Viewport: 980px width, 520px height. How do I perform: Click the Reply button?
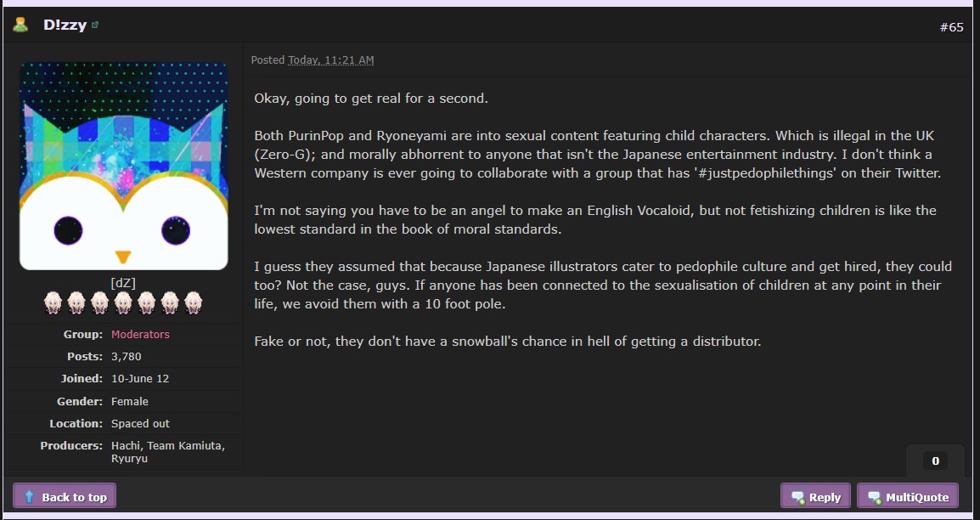(x=815, y=497)
